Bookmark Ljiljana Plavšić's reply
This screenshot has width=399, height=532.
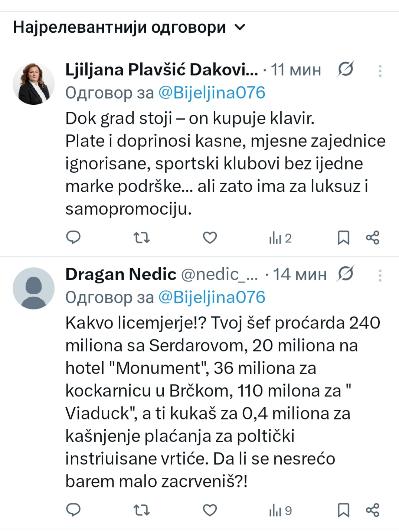pyautogui.click(x=343, y=238)
